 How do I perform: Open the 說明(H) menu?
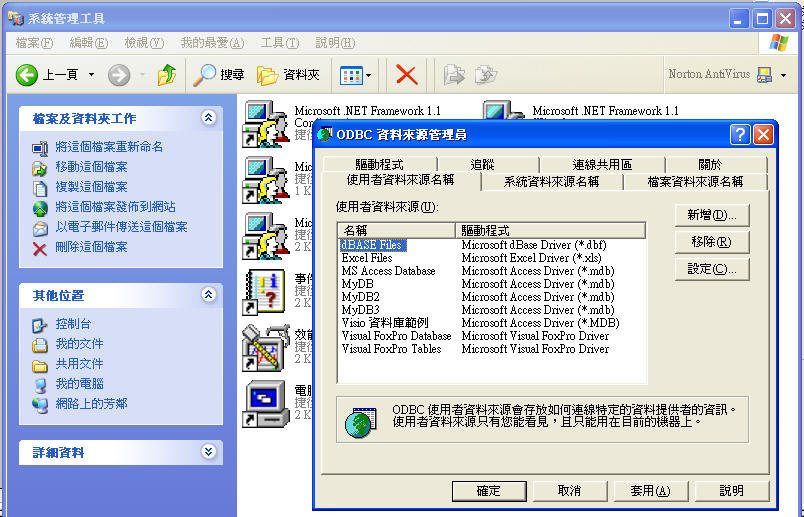pyautogui.click(x=335, y=43)
